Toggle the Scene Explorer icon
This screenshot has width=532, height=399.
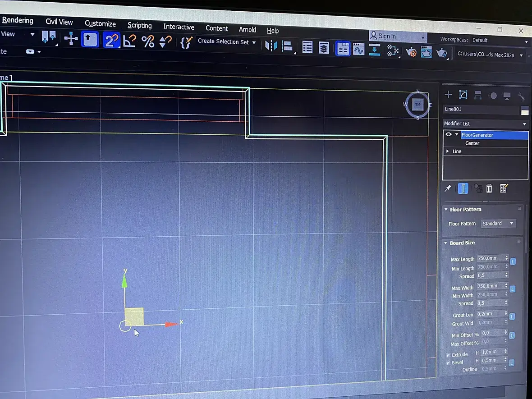(307, 47)
